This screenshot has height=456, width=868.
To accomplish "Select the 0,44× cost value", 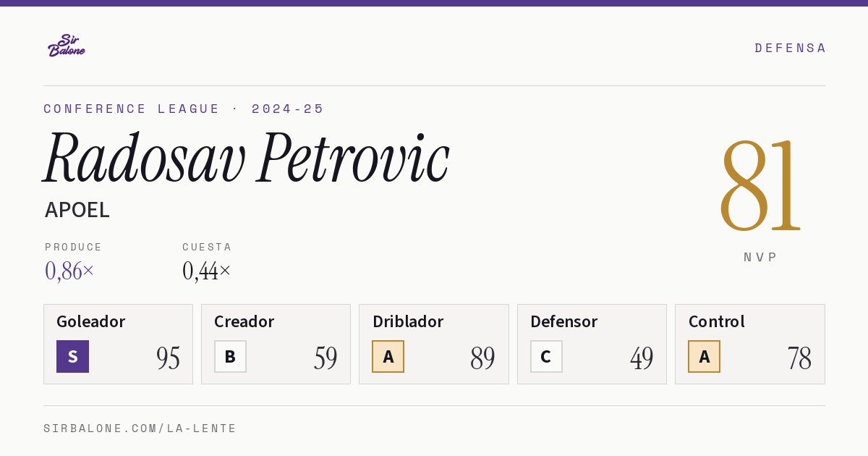I will click(207, 271).
